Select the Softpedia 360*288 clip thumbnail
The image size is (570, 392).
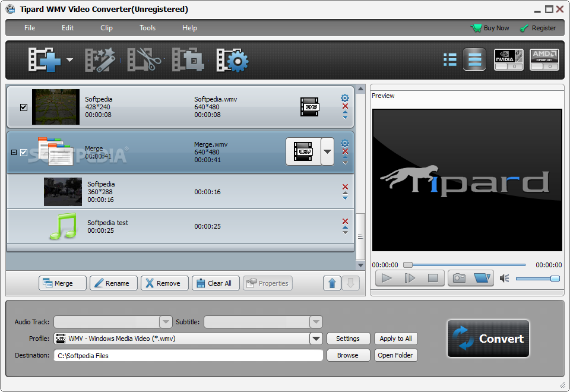(x=63, y=192)
